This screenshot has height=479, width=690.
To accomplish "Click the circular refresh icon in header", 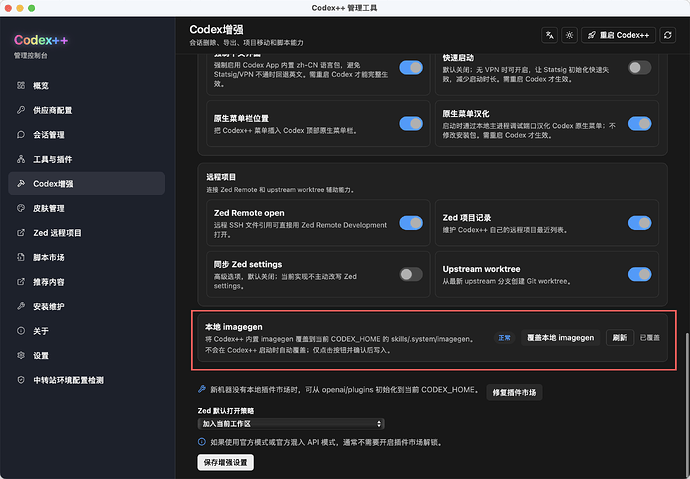I will [668, 35].
